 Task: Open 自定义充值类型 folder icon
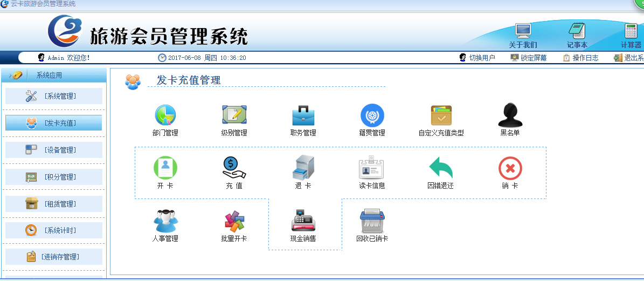pyautogui.click(x=441, y=115)
